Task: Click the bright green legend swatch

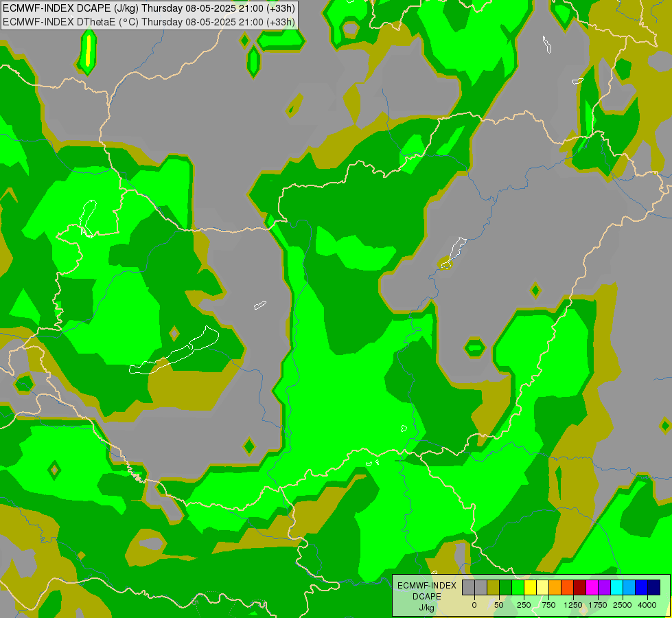Action: [x=518, y=587]
